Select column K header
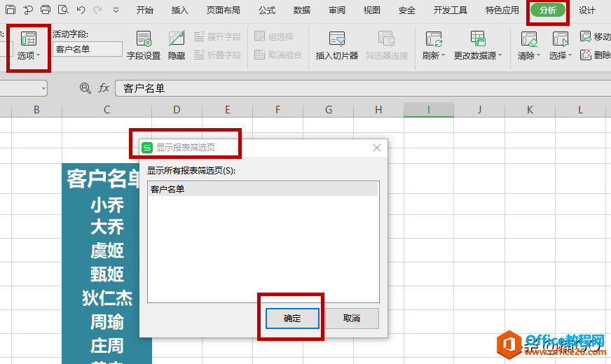 click(530, 110)
